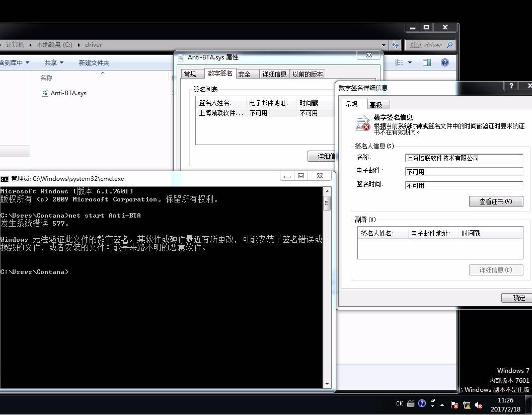532x415 pixels.
Task: Click the search magnifier in driver search box
Action: click(449, 45)
